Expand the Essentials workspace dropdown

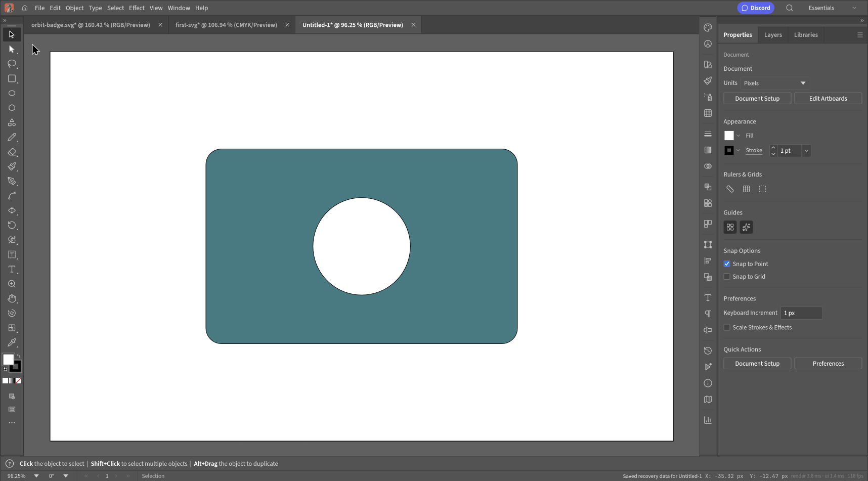tap(833, 8)
